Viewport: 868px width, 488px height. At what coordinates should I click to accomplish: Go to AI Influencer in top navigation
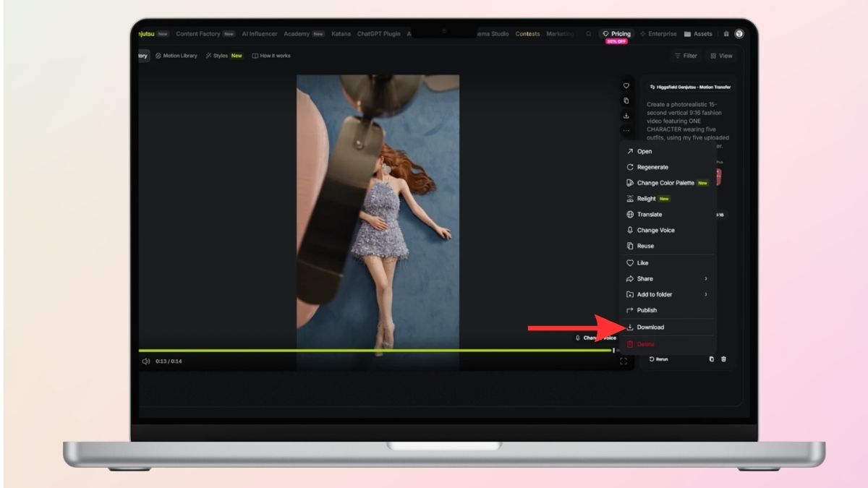tap(259, 34)
